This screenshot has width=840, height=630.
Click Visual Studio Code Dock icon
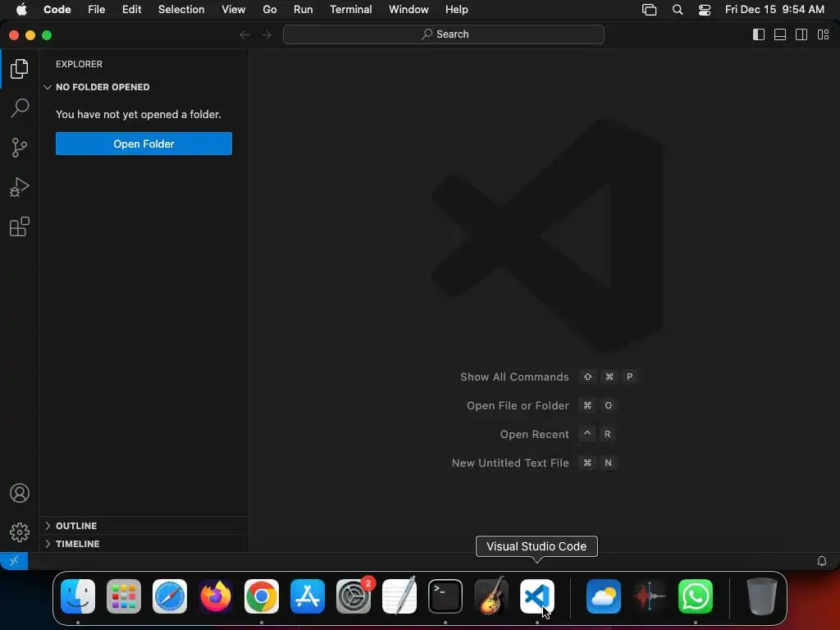[x=537, y=596]
